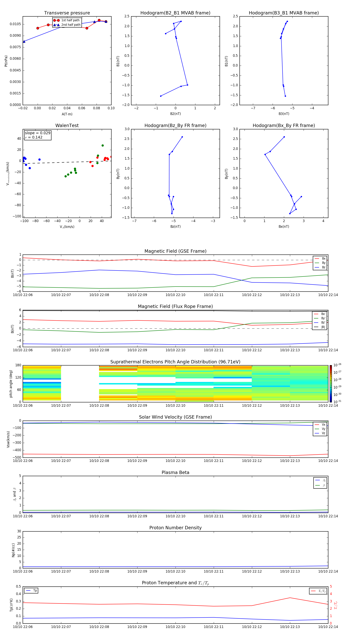Image resolution: width=351 pixels, height=644 pixels.
Task: Click the Bx' legend entry in Flux Rope panel
Action: (320, 314)
